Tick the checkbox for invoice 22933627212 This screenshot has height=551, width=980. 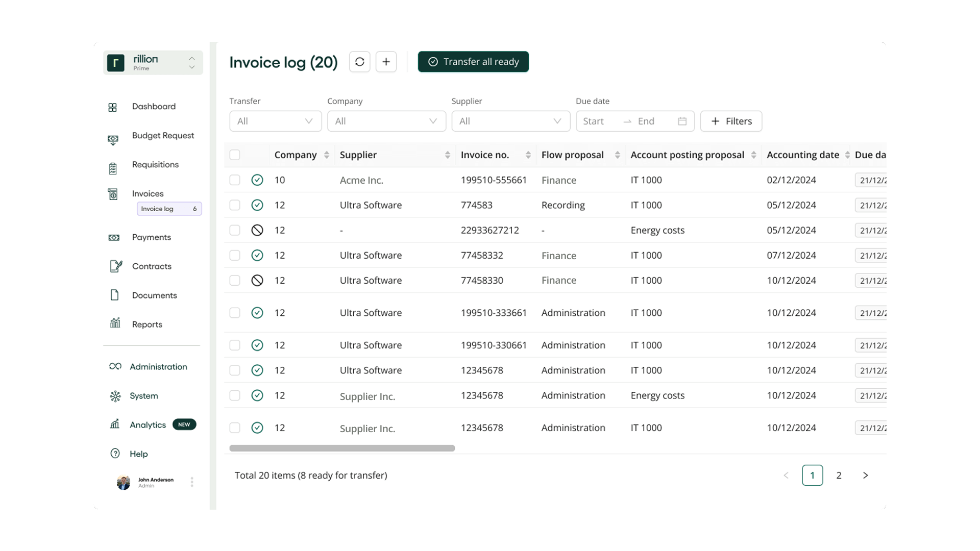235,230
